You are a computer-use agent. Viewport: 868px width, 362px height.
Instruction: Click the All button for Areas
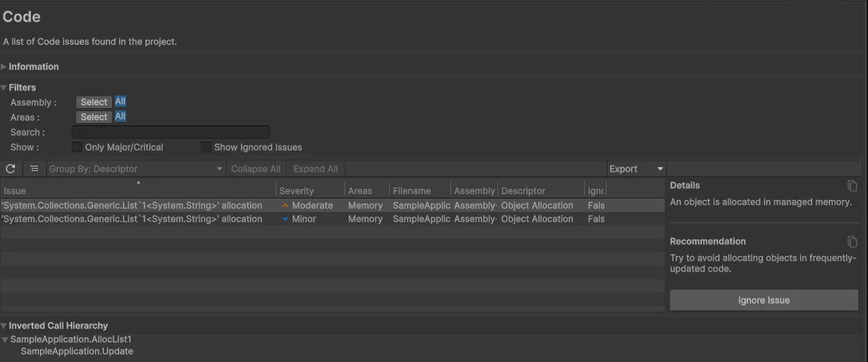(120, 116)
